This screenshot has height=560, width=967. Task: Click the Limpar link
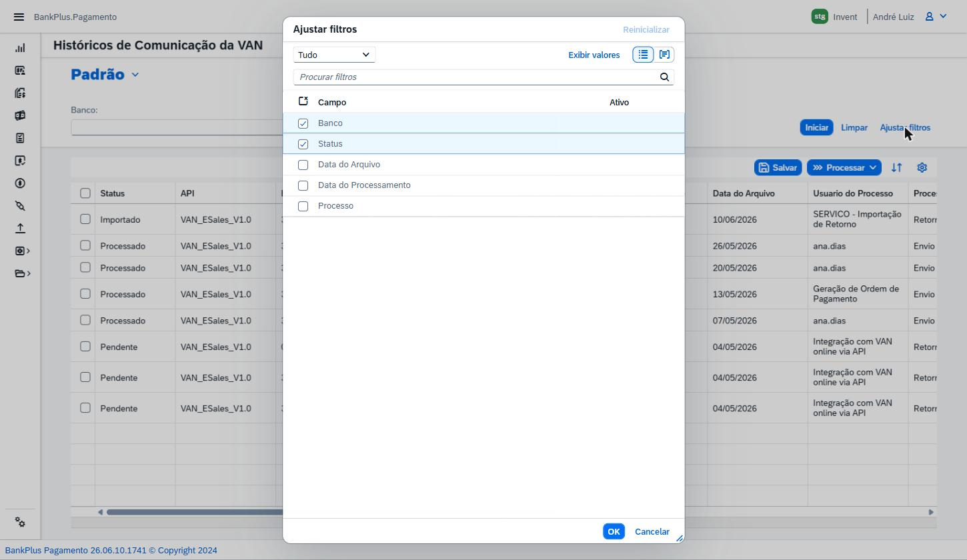(854, 127)
